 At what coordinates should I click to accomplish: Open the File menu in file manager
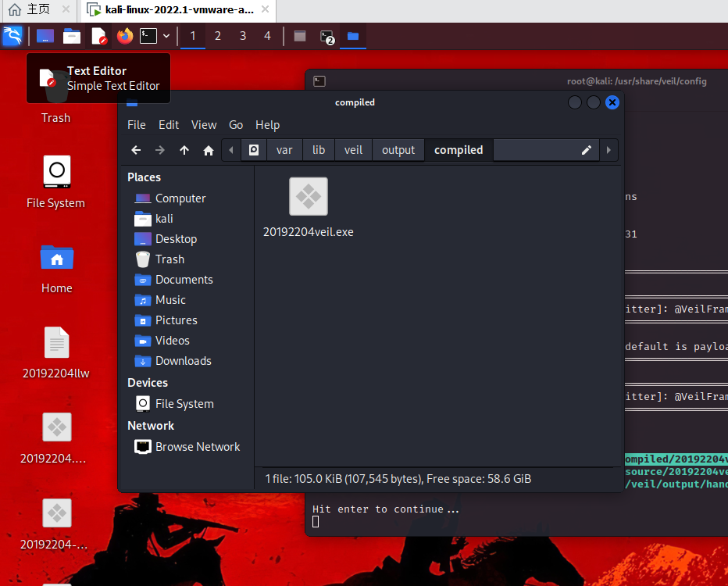coord(137,125)
